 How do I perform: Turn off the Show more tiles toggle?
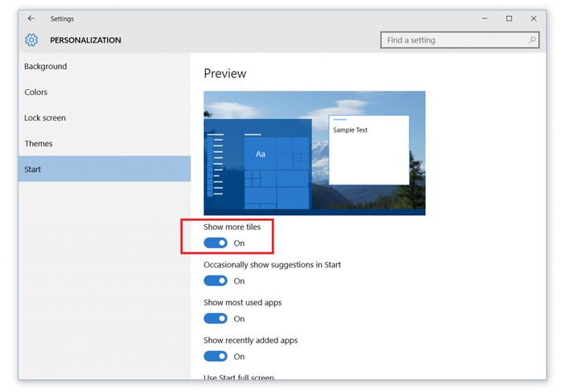[216, 243]
